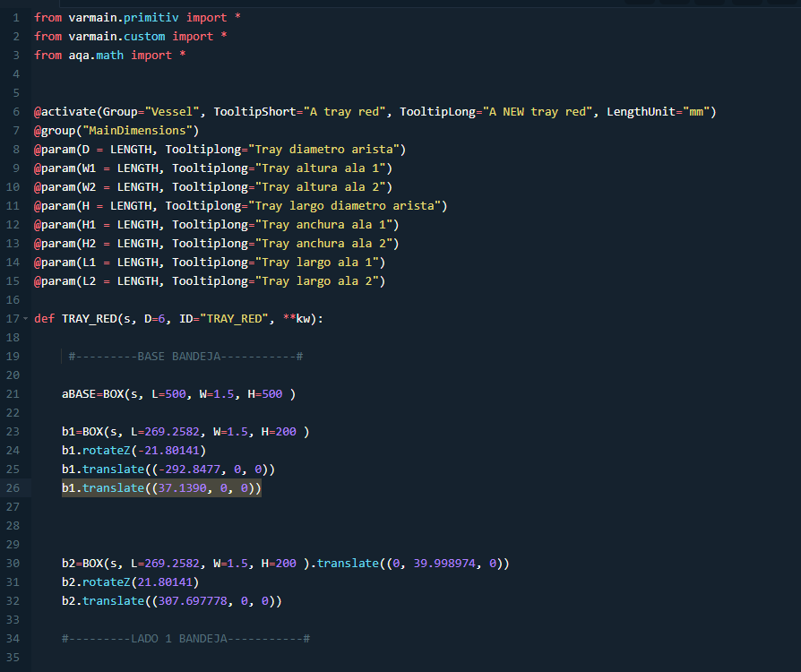
Task: Click the 'LADO 1 BANDEJA' comment line
Action: pyautogui.click(x=186, y=638)
